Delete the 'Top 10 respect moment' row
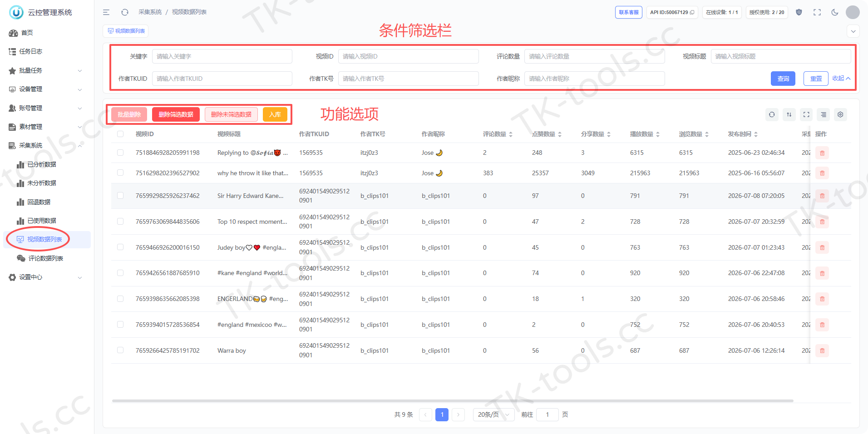Screen dimensions: 868x434 [x=822, y=222]
